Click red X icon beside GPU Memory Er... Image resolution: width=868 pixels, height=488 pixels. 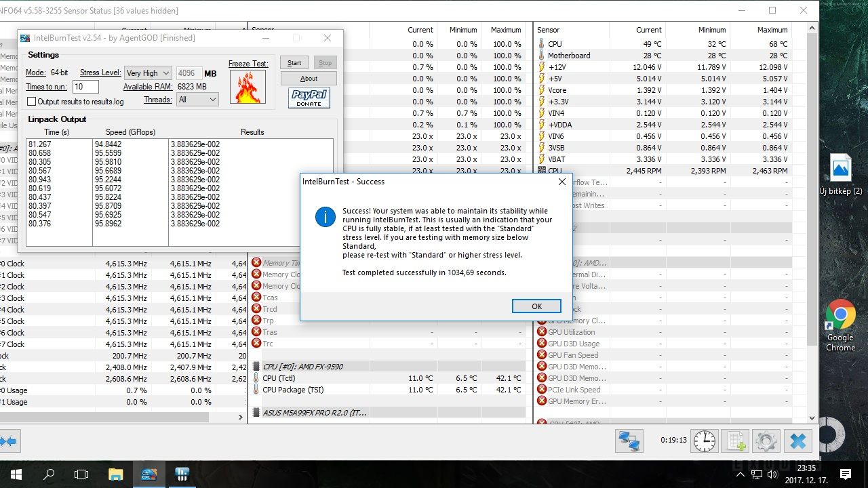click(542, 401)
